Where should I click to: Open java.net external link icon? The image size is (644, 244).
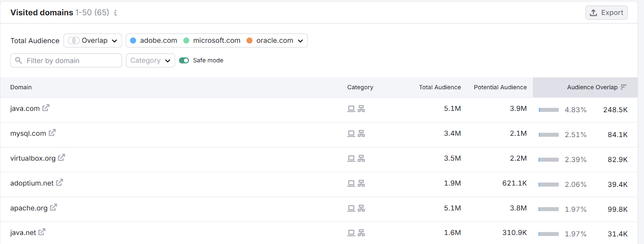click(42, 232)
